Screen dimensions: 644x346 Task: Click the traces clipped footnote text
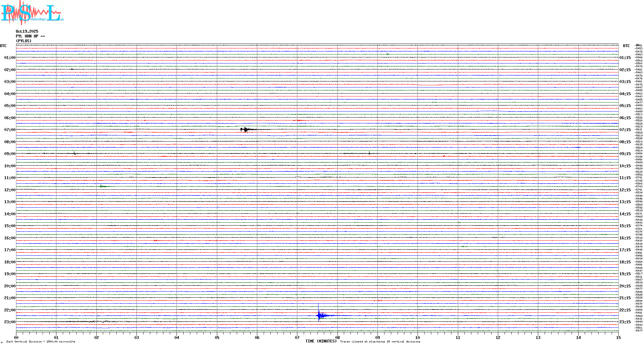point(380,342)
